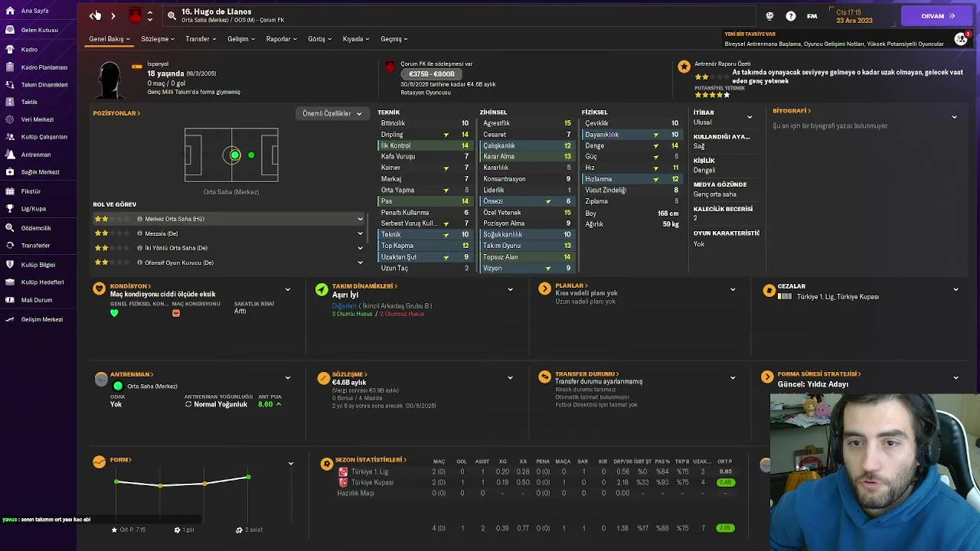The image size is (980, 551).
Task: Click the Sezon İstatistikleri panel icon
Action: (x=327, y=464)
